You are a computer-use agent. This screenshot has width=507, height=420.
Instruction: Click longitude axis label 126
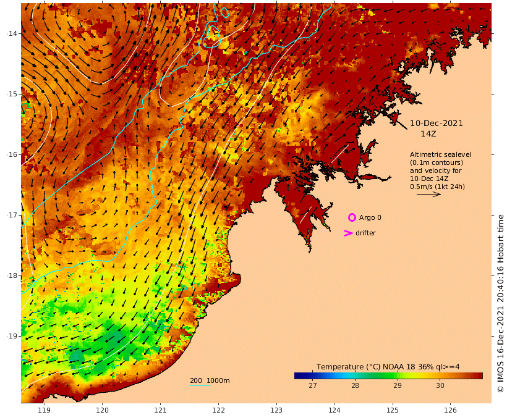coord(450,410)
